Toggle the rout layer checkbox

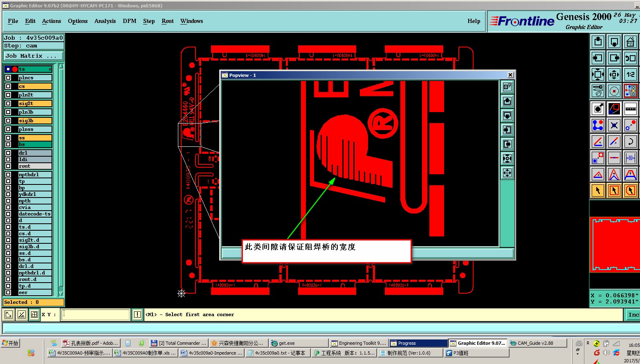point(8,166)
